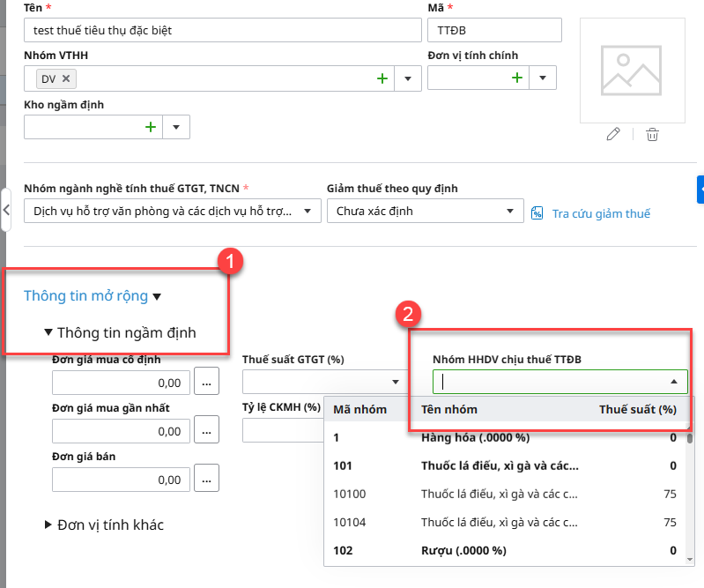The height and width of the screenshot is (588, 704).
Task: Click the tax reduction lookup percent icon
Action: 537,212
